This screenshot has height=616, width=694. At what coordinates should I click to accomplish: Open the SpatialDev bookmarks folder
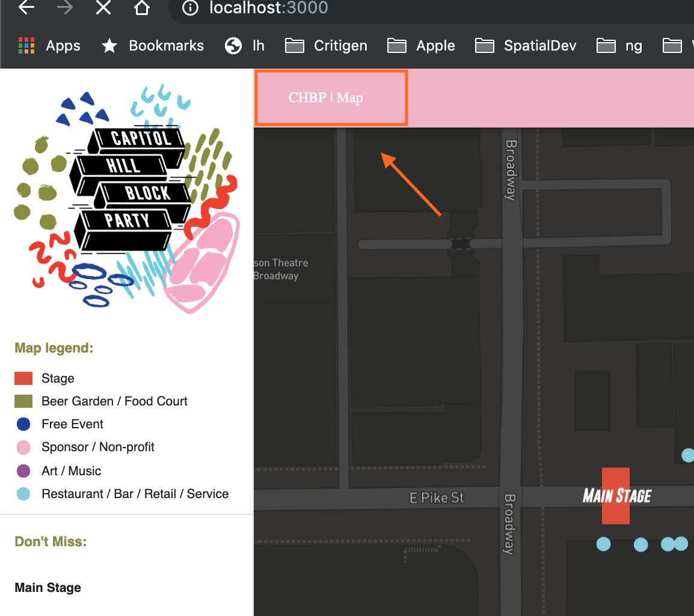pos(526,46)
